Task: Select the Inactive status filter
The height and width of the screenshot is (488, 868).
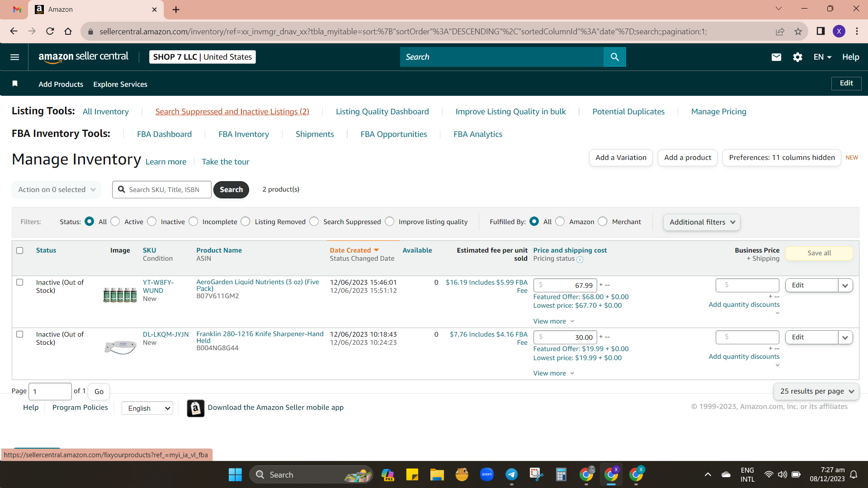Action: pyautogui.click(x=152, y=221)
